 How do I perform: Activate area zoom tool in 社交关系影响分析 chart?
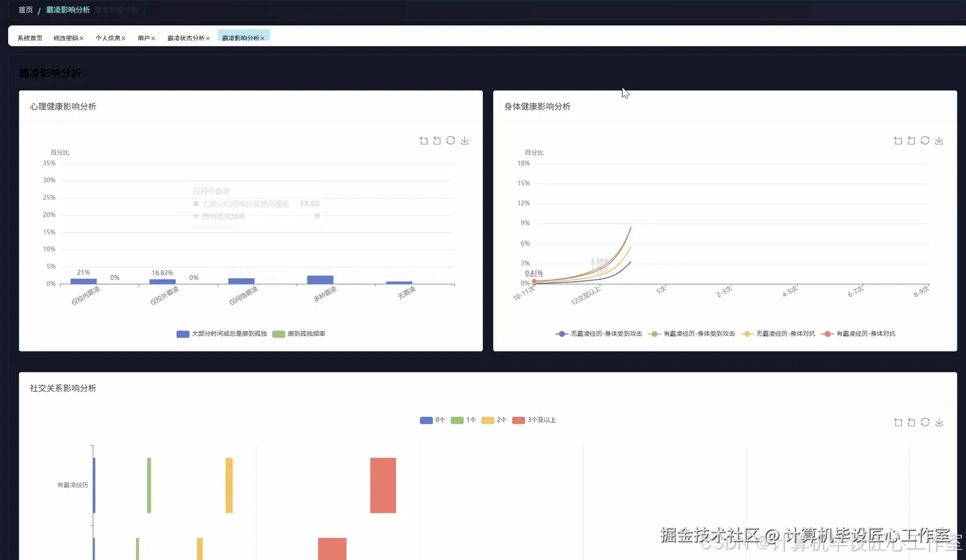(x=897, y=422)
